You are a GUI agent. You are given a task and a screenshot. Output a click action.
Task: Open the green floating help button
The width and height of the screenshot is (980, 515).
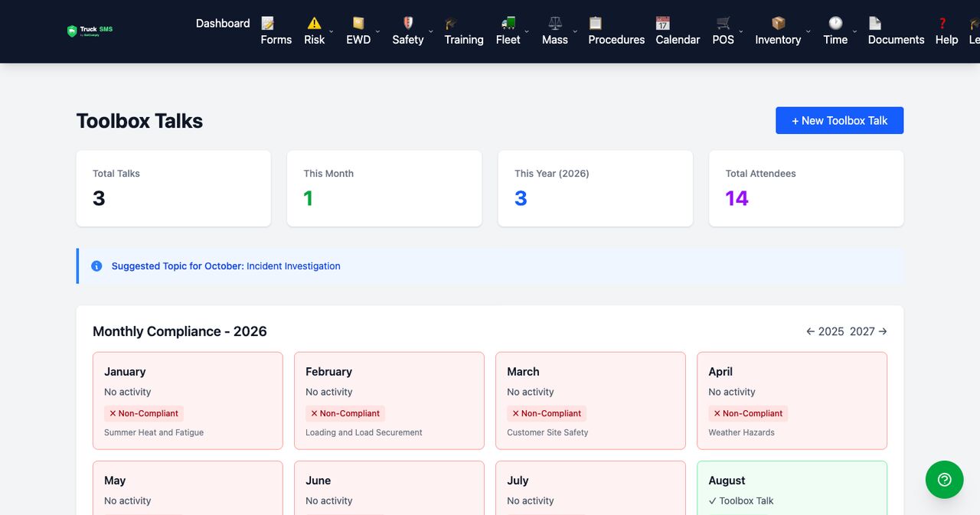coord(945,480)
